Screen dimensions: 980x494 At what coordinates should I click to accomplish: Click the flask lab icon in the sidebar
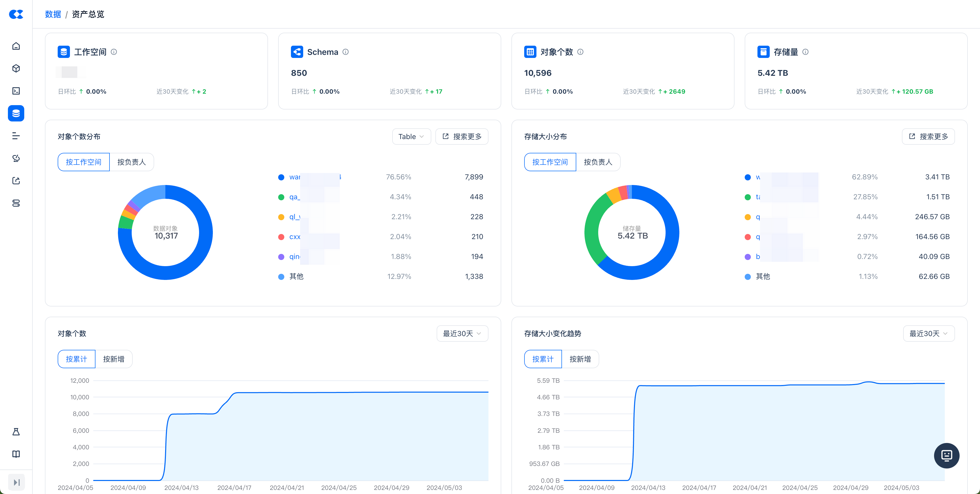pos(16,432)
